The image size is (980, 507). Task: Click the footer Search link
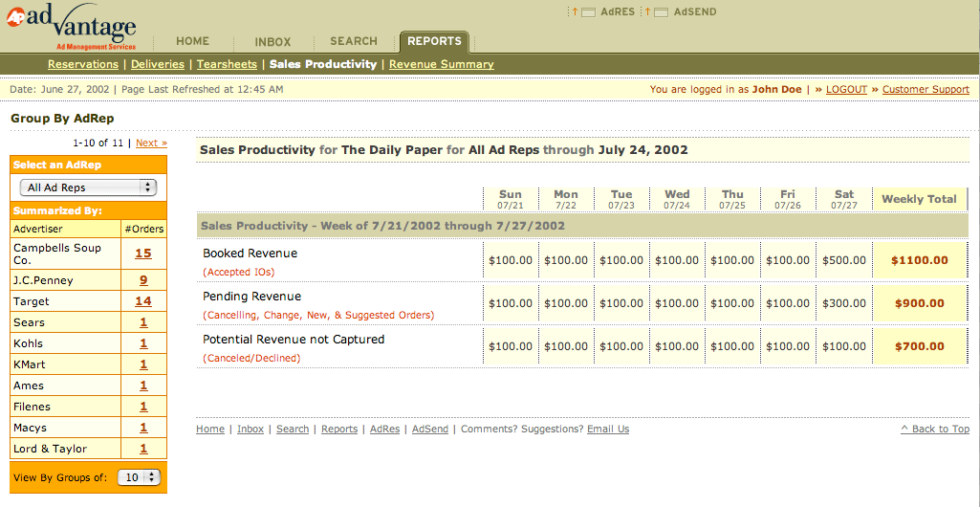click(293, 429)
